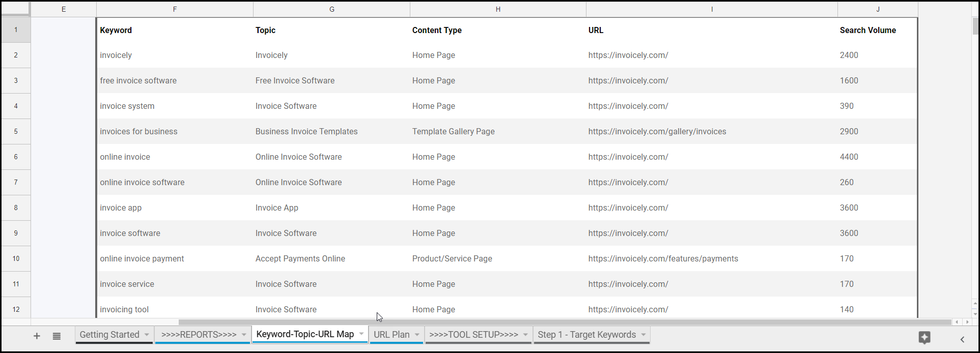Open the all sheets list icon

point(57,336)
